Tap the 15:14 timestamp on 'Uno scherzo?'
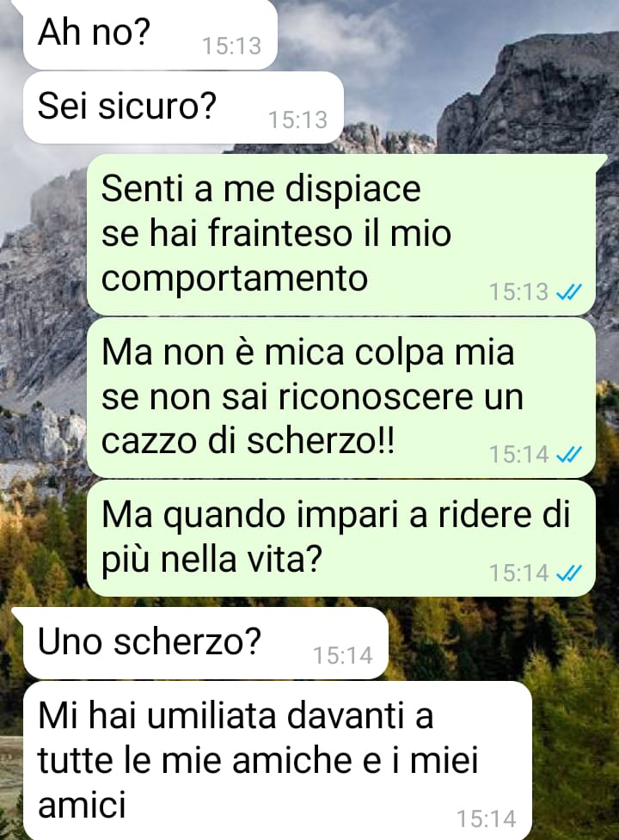 pos(343,655)
